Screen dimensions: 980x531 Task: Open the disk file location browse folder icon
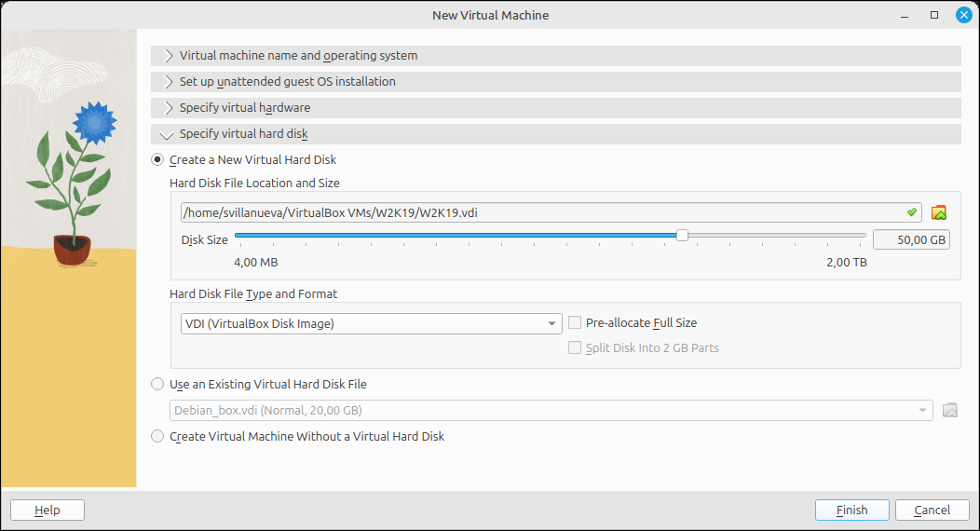938,212
